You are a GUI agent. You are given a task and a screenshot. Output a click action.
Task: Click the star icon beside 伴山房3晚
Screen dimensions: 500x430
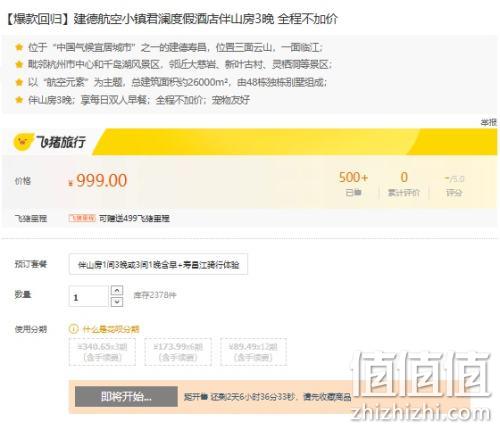point(19,99)
